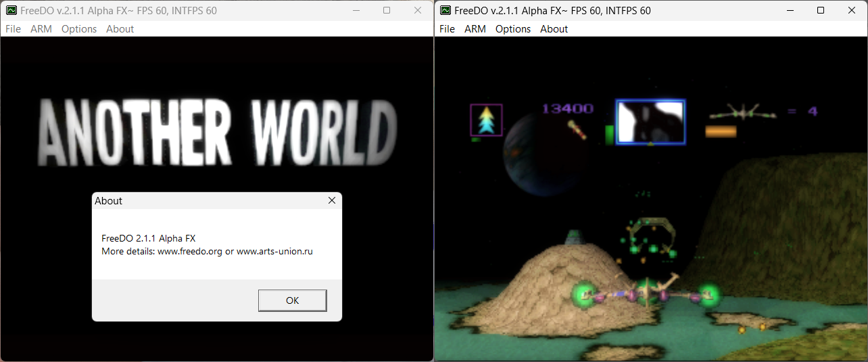Maximize the left FreeDO window
This screenshot has height=362, width=868.
[387, 10]
